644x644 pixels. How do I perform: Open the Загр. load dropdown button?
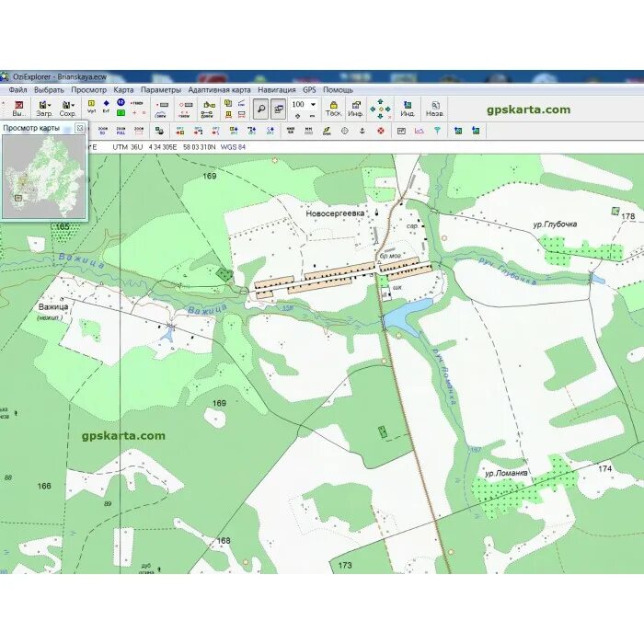44,109
